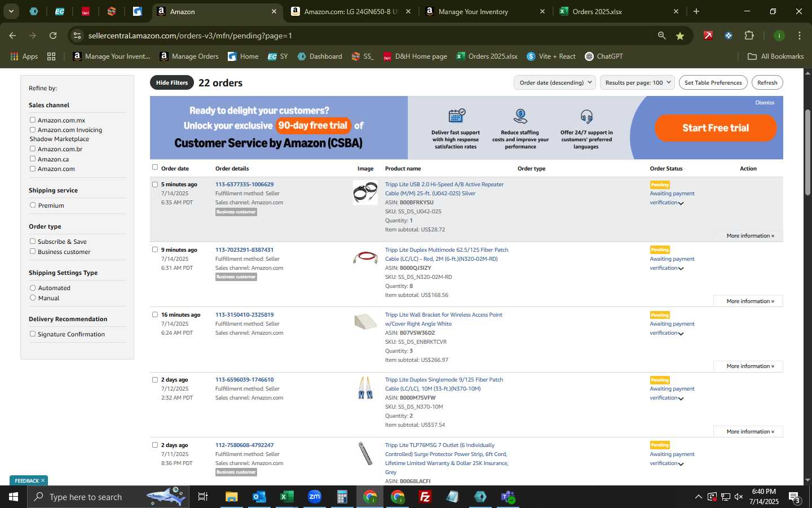Open the Manage Orders bookmark
This screenshot has height=508, width=812.
(189, 56)
